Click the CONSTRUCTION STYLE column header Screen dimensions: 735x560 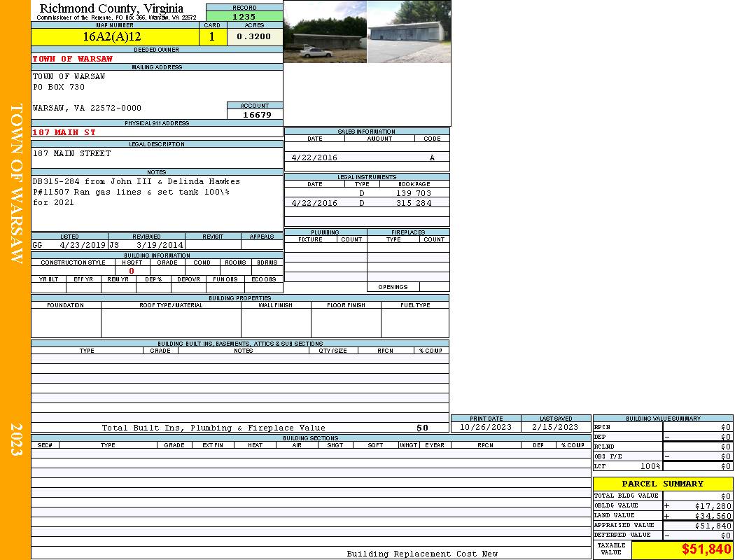point(73,262)
